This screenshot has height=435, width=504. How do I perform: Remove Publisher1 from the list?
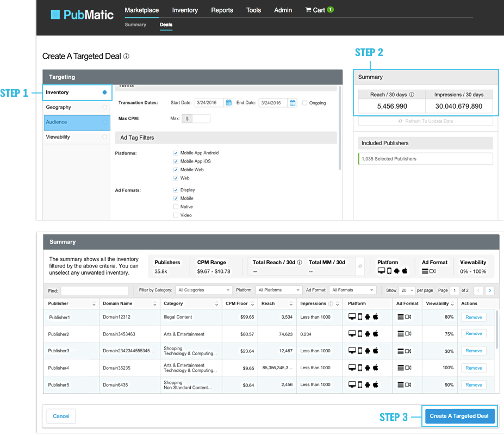pos(474,317)
